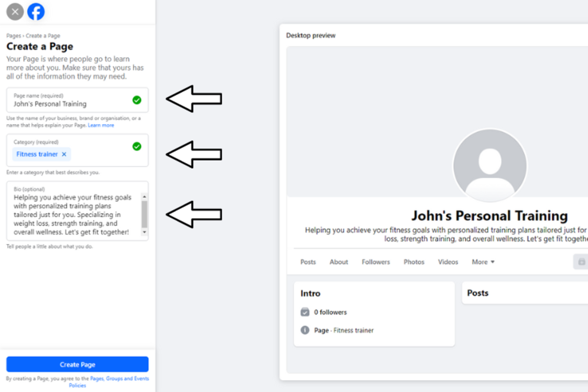Switch to the About tab
This screenshot has width=588, height=392.
tap(339, 262)
